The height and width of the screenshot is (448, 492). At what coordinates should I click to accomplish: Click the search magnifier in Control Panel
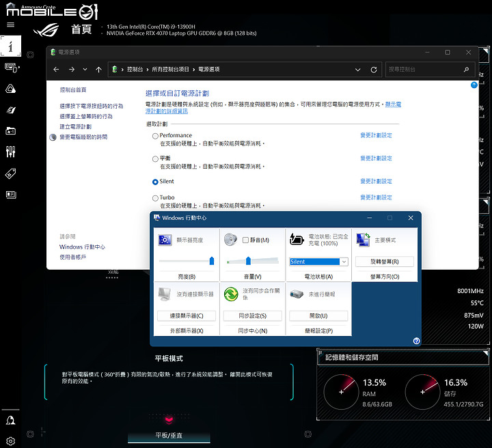(466, 69)
